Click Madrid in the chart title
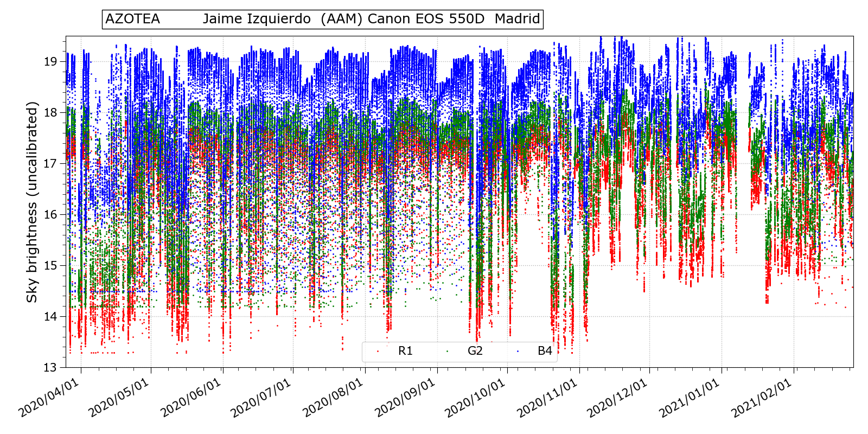Screen dimensions: 868x434 click(x=517, y=19)
